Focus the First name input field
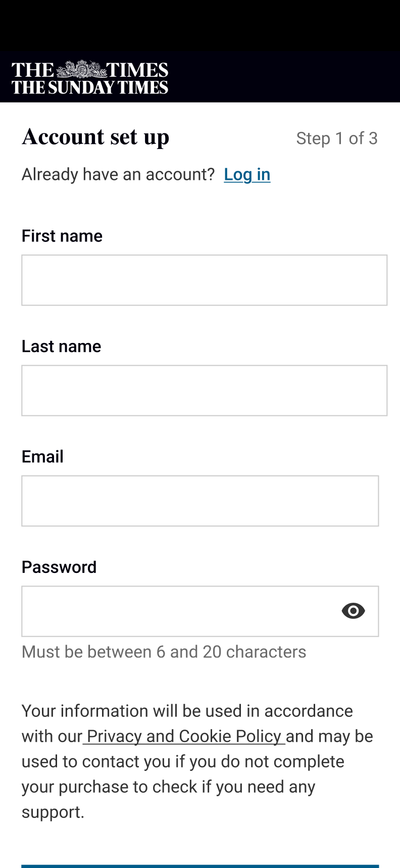 pyautogui.click(x=204, y=280)
